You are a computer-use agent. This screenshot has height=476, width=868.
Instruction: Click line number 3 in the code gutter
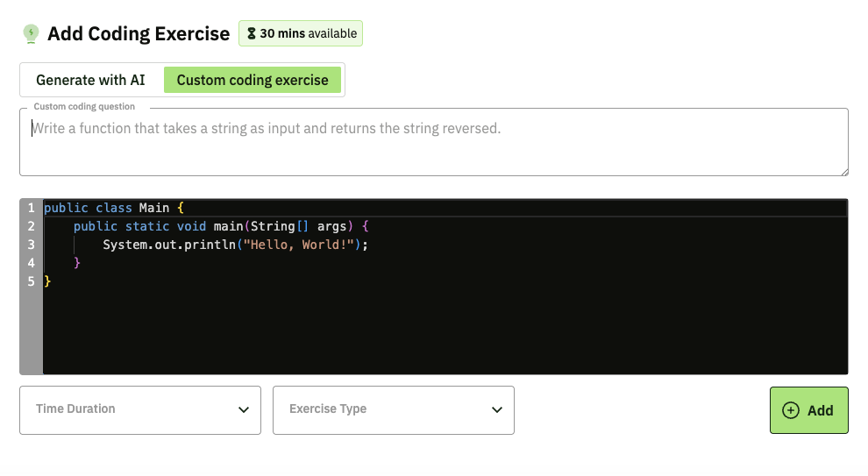click(31, 245)
